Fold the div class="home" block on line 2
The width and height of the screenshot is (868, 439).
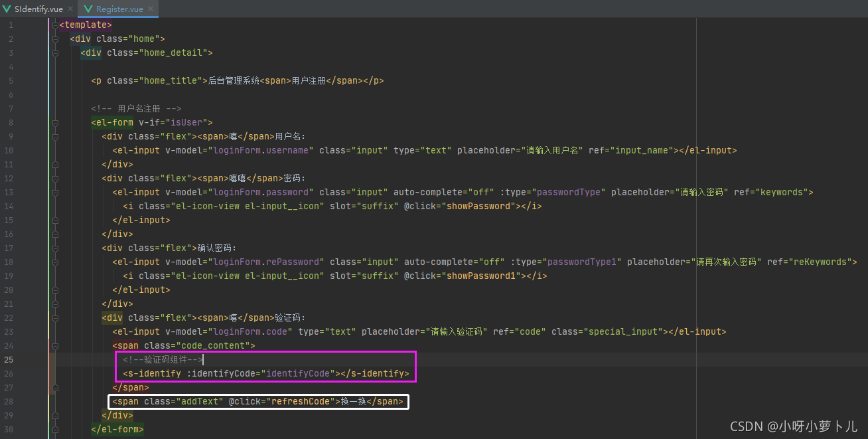[x=55, y=39]
